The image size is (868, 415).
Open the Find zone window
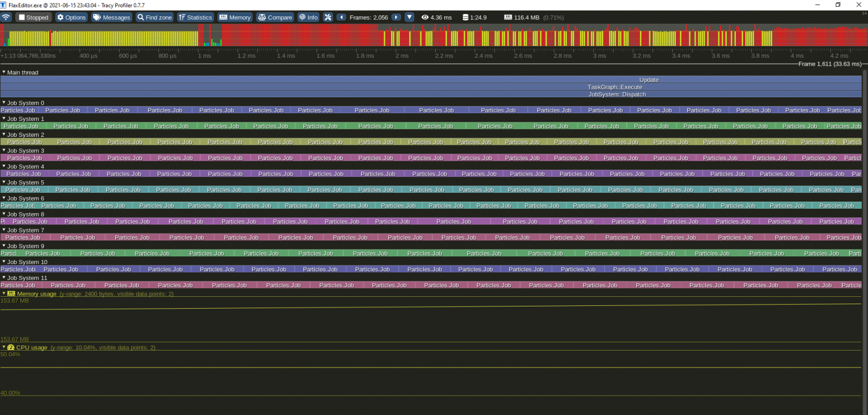pos(154,18)
